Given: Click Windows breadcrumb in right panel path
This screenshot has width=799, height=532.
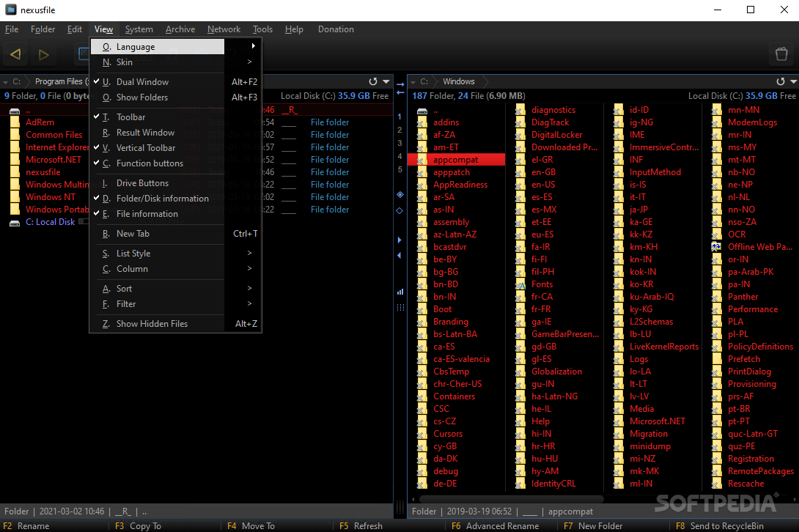Looking at the screenshot, I should pos(459,81).
